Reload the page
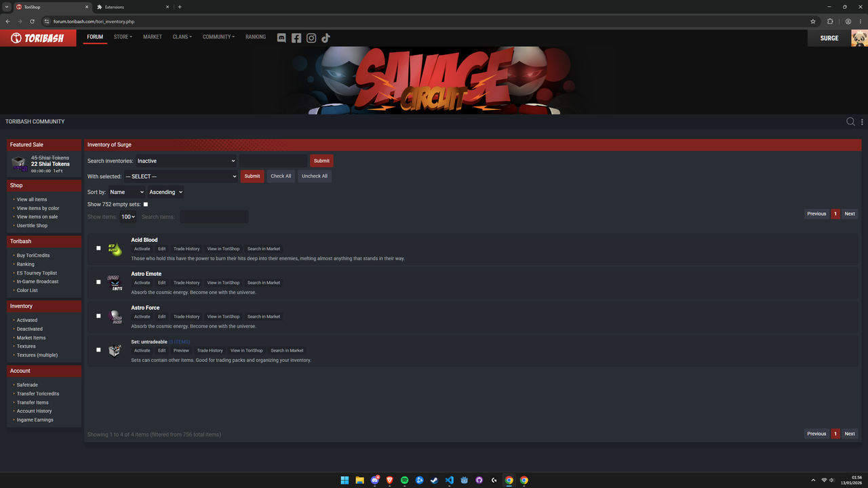 pos(32,22)
